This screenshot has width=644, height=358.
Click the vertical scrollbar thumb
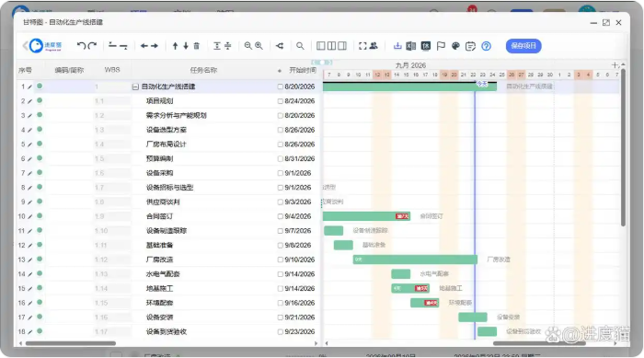[623, 148]
